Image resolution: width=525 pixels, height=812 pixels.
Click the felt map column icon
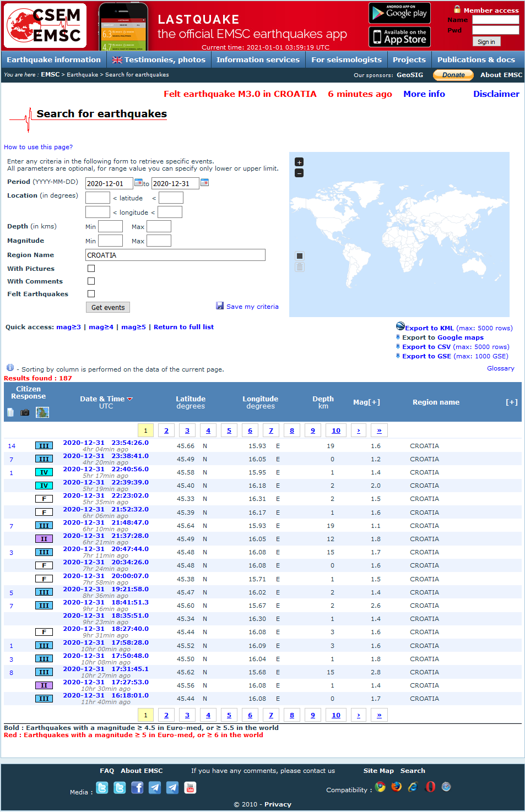[x=42, y=412]
